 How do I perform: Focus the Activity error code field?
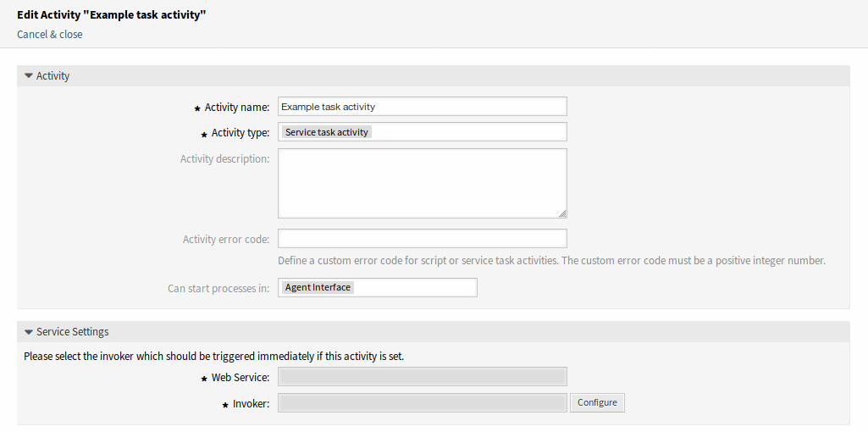(x=422, y=239)
